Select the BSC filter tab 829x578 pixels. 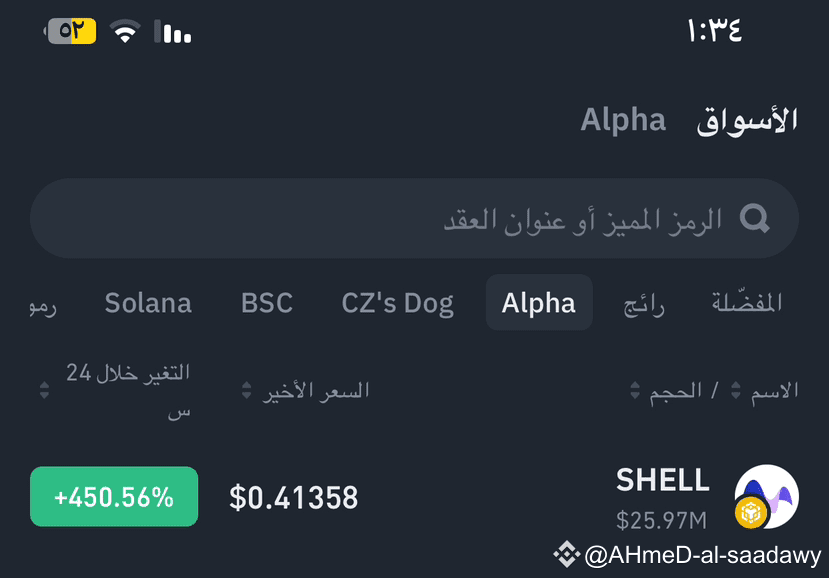pyautogui.click(x=266, y=303)
